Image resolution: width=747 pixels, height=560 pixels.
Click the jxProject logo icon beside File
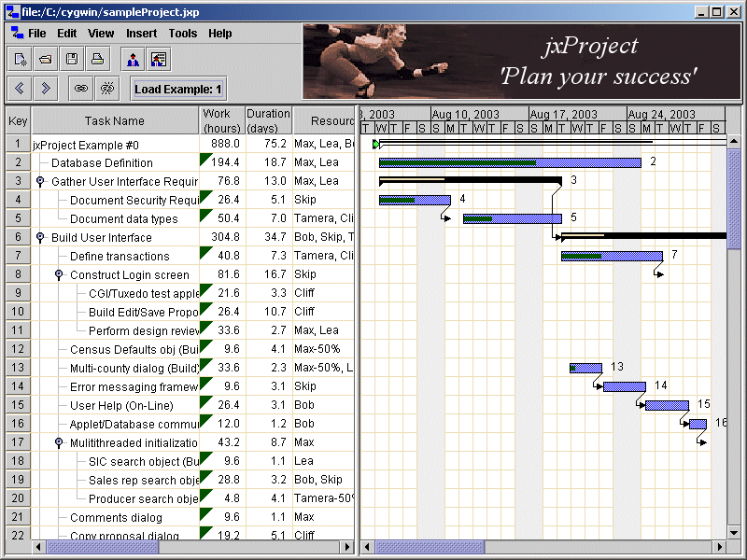coord(17,33)
